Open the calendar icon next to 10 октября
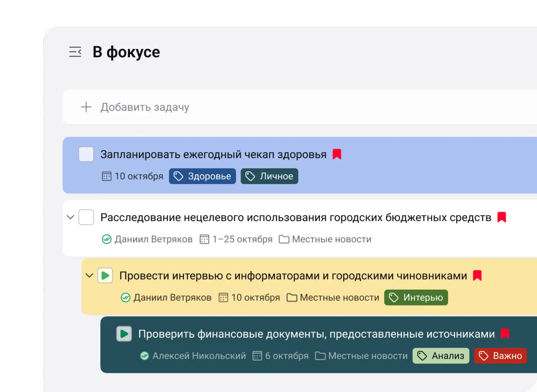 click(x=106, y=176)
